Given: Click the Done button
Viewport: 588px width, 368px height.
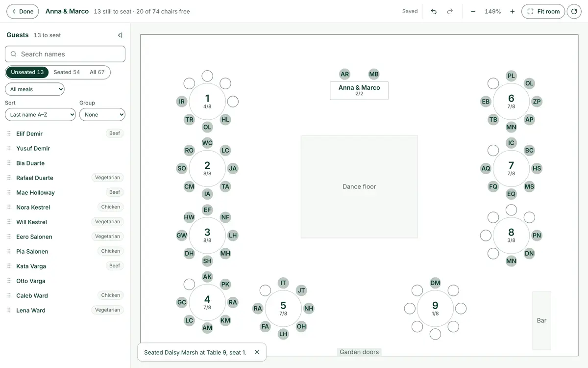Looking at the screenshot, I should [x=23, y=11].
